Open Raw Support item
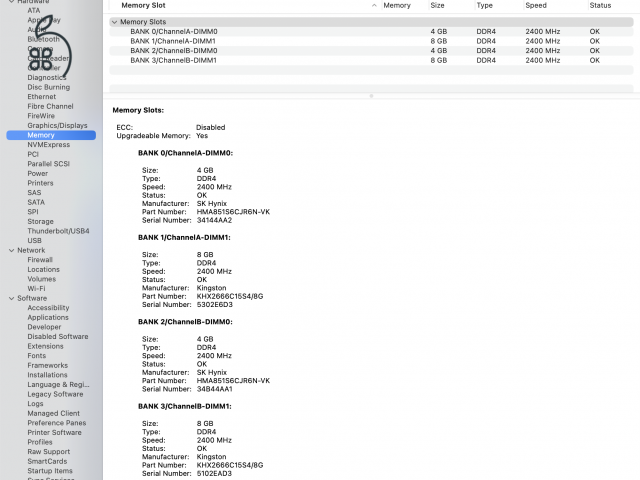 coord(49,452)
